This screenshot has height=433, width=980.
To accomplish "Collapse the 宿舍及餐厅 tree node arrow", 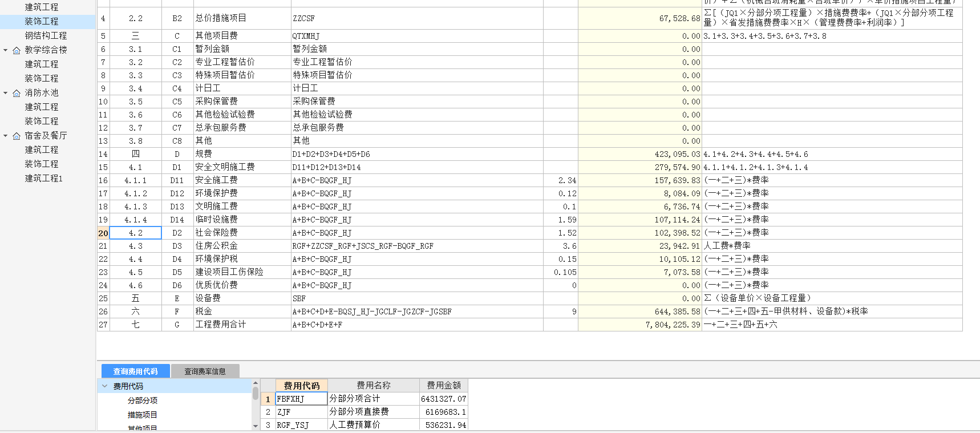I will (x=6, y=136).
